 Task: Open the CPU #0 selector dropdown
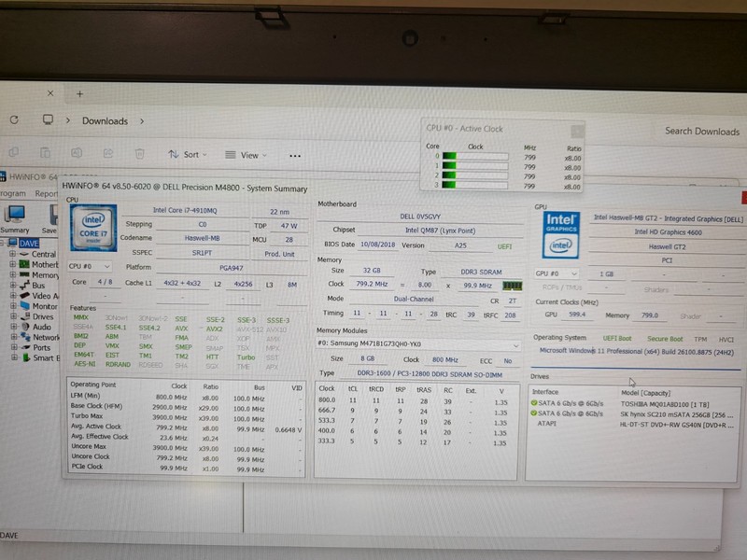pos(90,266)
